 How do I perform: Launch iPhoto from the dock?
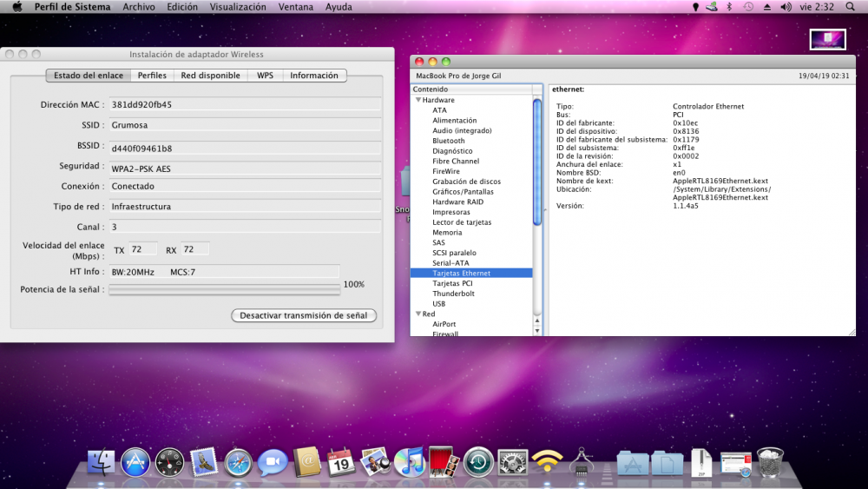[x=375, y=462]
